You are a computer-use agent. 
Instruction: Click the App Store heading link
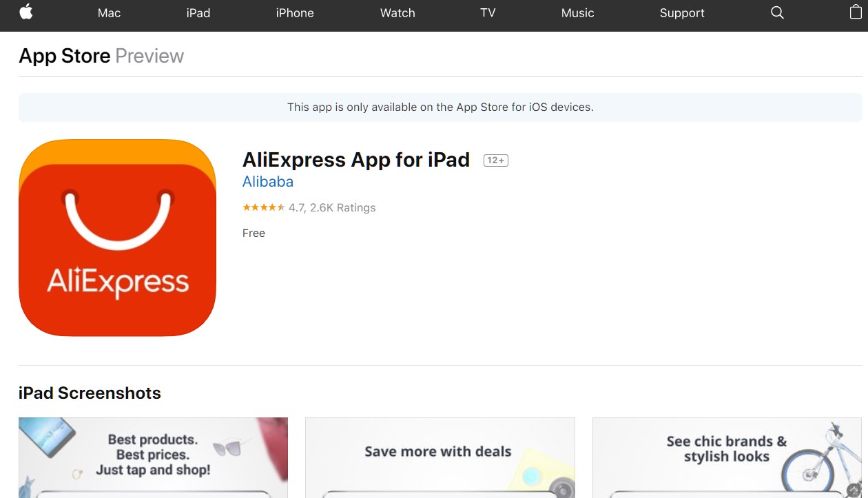click(x=65, y=56)
